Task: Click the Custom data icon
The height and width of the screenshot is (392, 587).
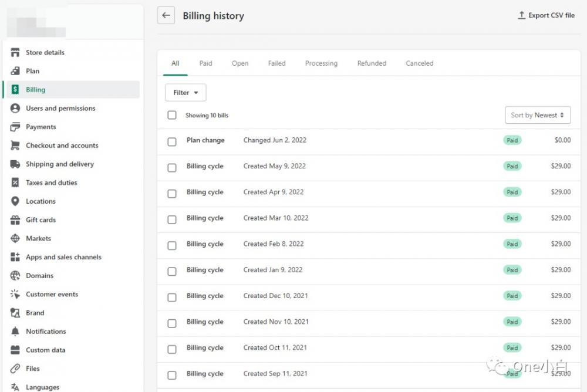Action: pyautogui.click(x=15, y=350)
